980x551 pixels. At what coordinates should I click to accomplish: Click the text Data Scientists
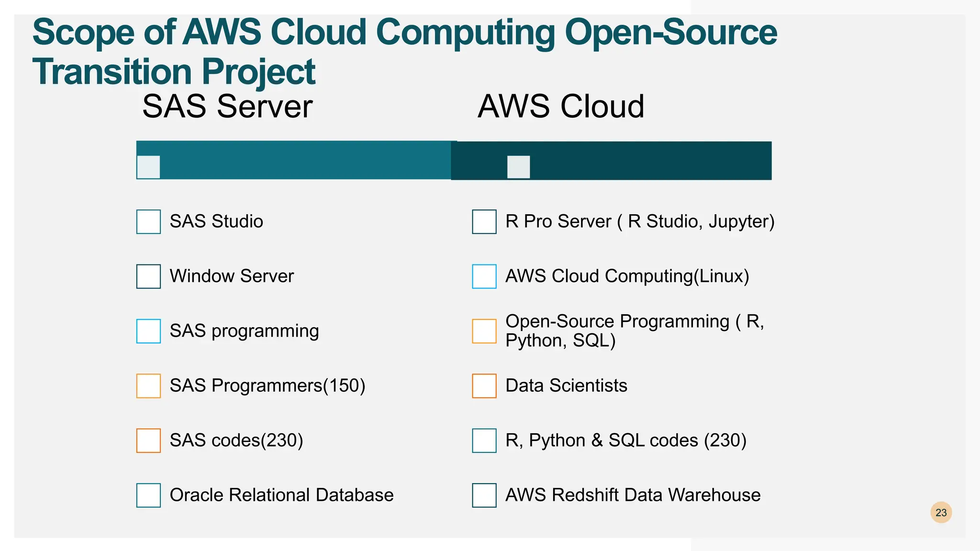[566, 386]
